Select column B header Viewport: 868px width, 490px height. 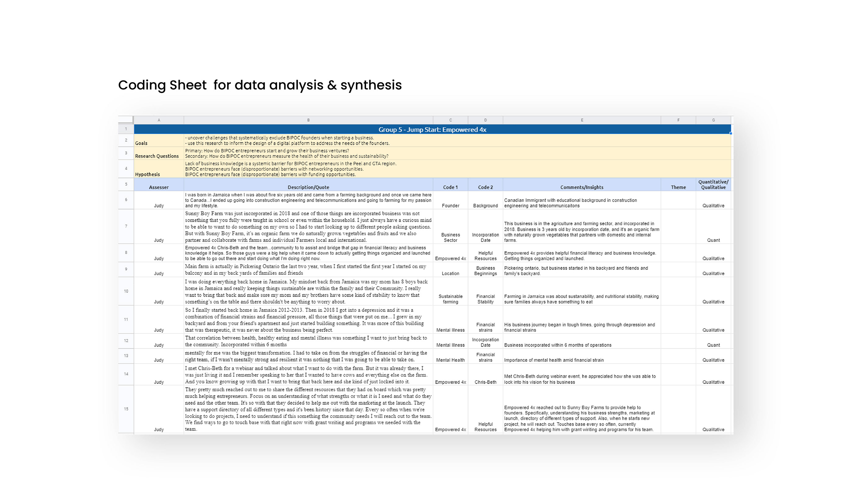[308, 120]
